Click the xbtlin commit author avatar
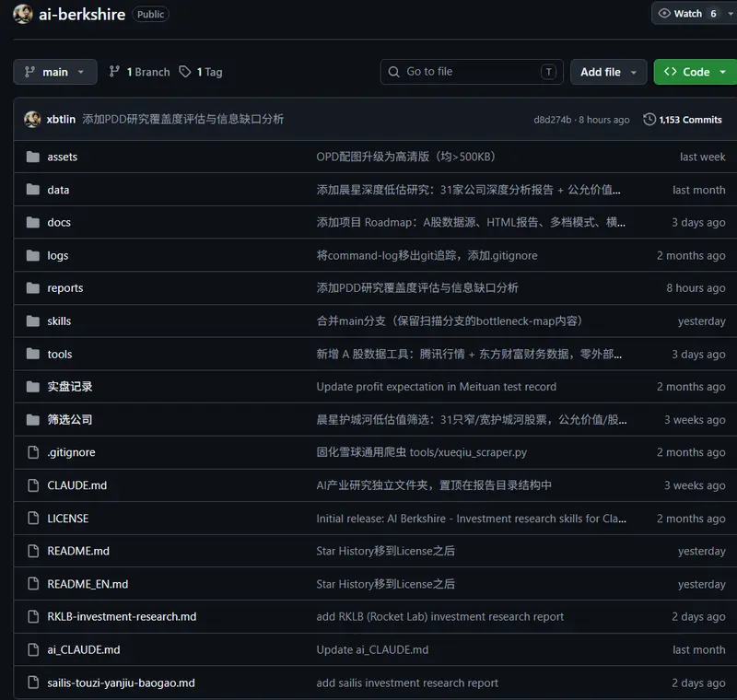The image size is (737, 700). point(32,120)
